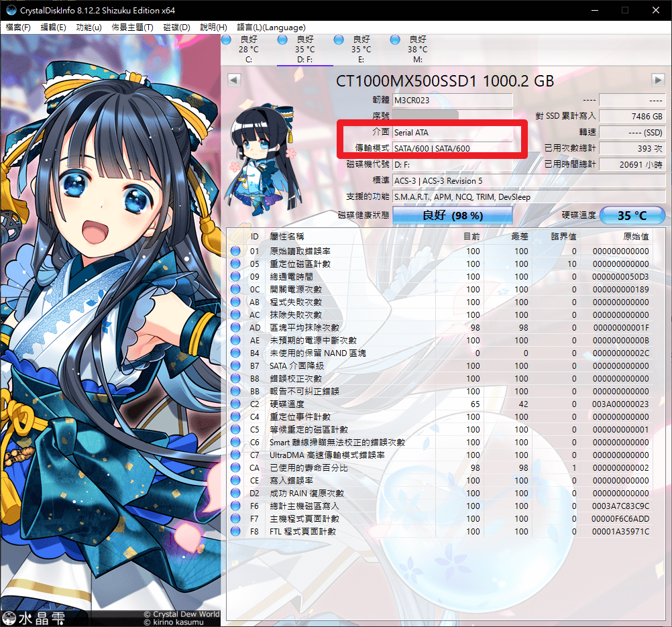Click the 臨界值 column header

(563, 237)
